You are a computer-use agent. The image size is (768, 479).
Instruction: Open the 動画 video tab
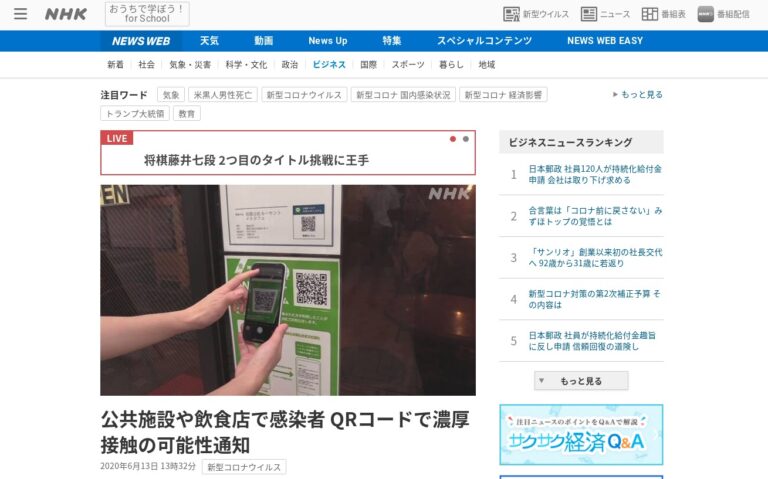pyautogui.click(x=264, y=41)
